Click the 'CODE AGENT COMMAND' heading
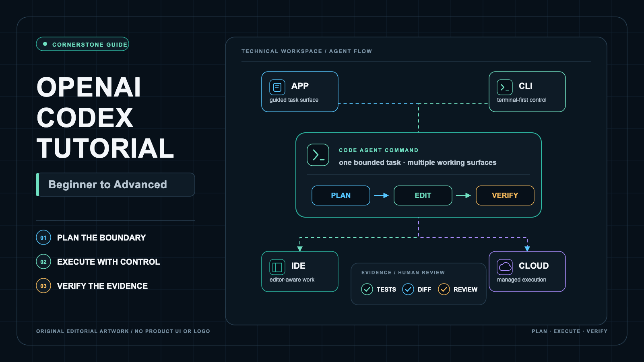The image size is (644, 362). coord(379,150)
